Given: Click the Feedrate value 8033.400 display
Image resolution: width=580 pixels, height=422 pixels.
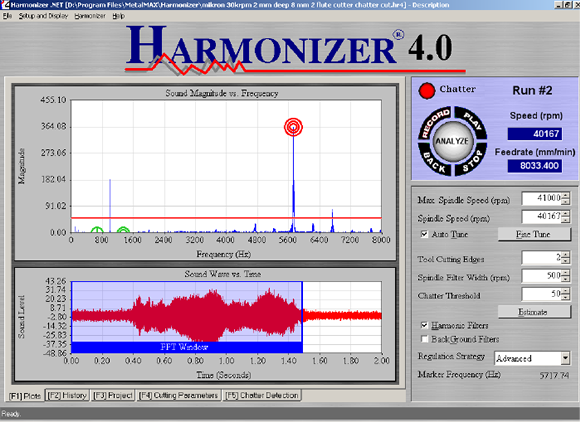Looking at the screenshot, I should tap(535, 165).
